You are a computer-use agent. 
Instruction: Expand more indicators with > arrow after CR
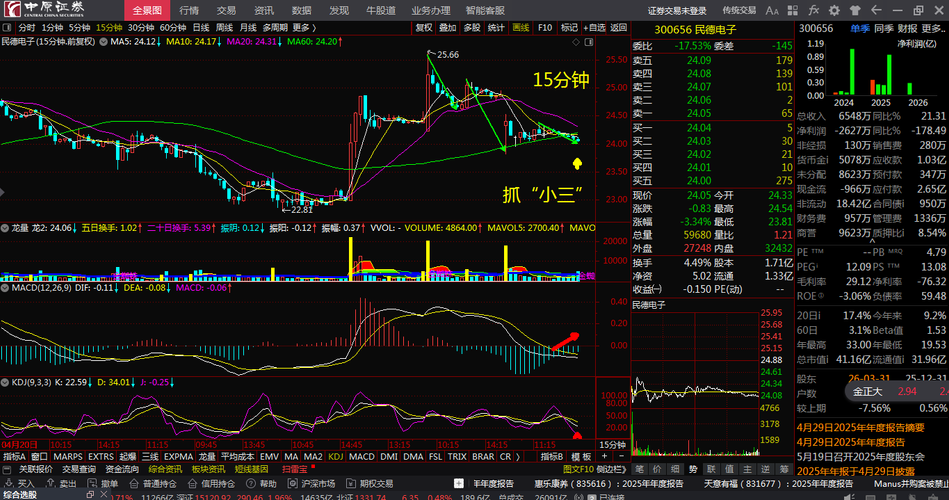517,456
